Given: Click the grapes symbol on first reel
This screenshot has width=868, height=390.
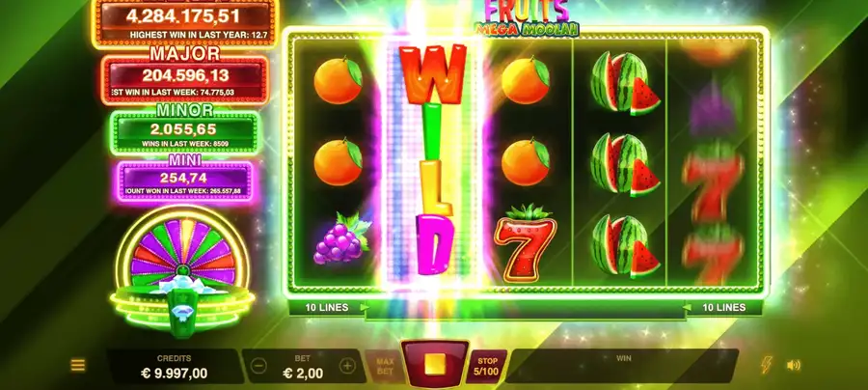Looking at the screenshot, I should [x=341, y=238].
